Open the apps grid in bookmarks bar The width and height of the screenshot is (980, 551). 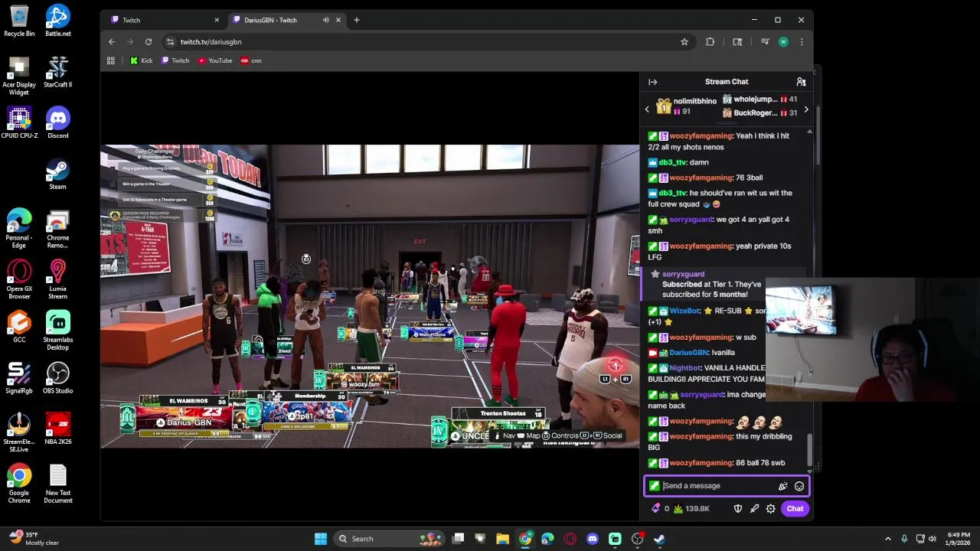pyautogui.click(x=111, y=60)
